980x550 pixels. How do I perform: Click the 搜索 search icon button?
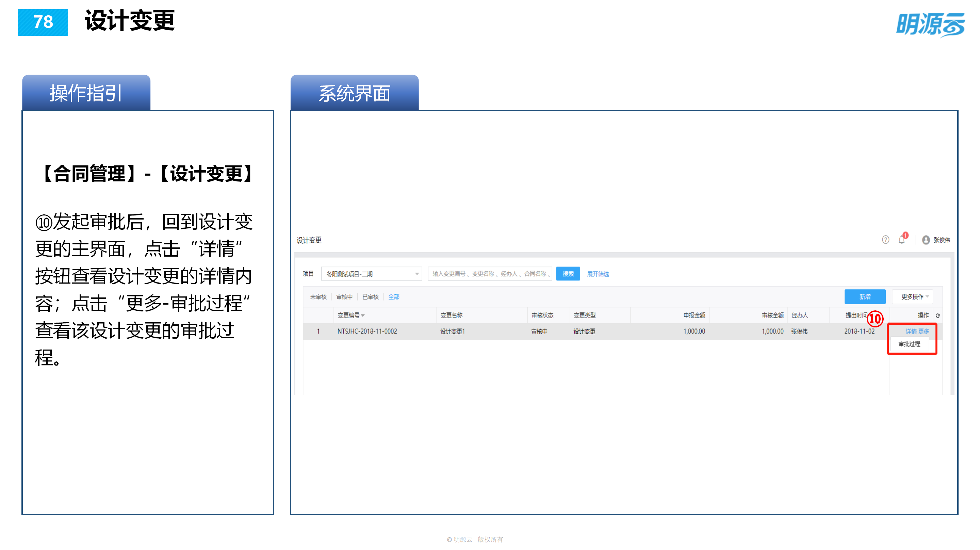click(568, 274)
